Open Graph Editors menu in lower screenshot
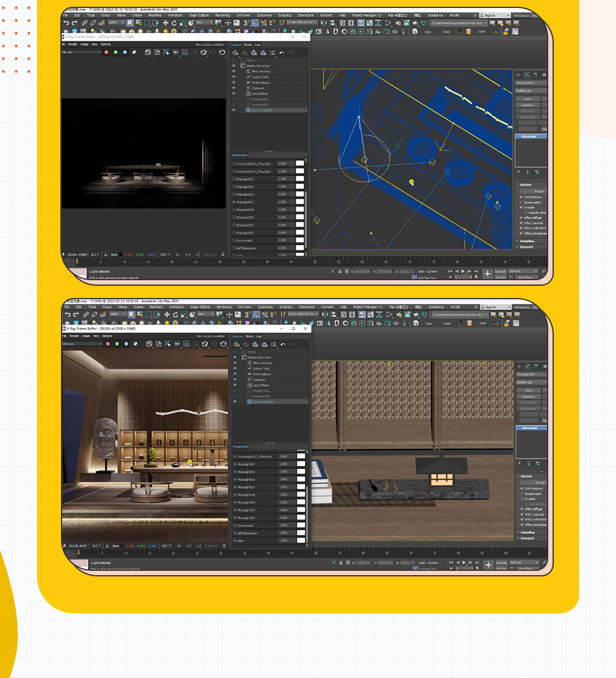 (x=200, y=307)
